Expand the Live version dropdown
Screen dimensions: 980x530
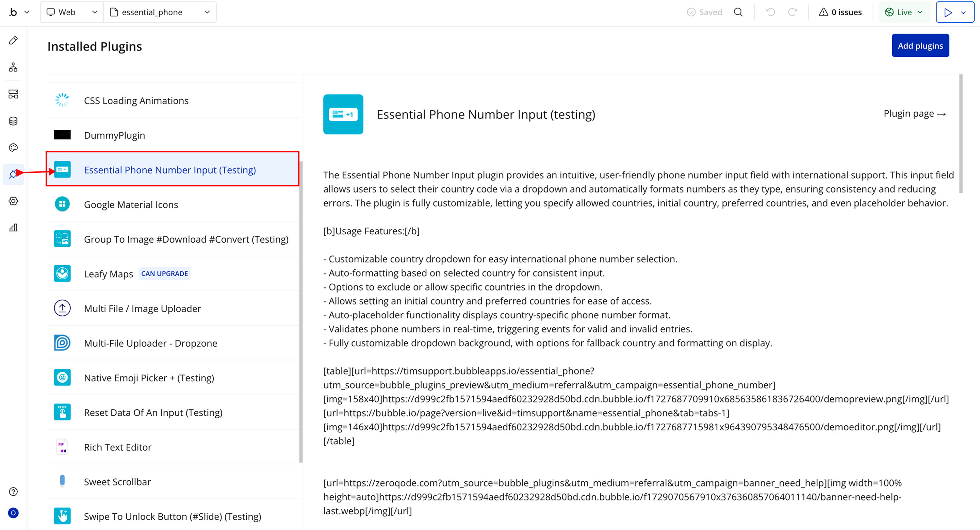tap(904, 12)
